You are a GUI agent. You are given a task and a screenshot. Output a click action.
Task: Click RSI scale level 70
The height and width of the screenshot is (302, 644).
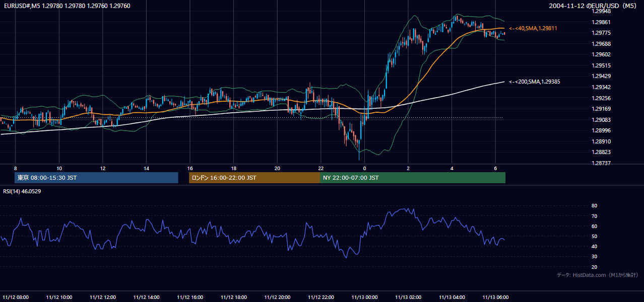594,216
